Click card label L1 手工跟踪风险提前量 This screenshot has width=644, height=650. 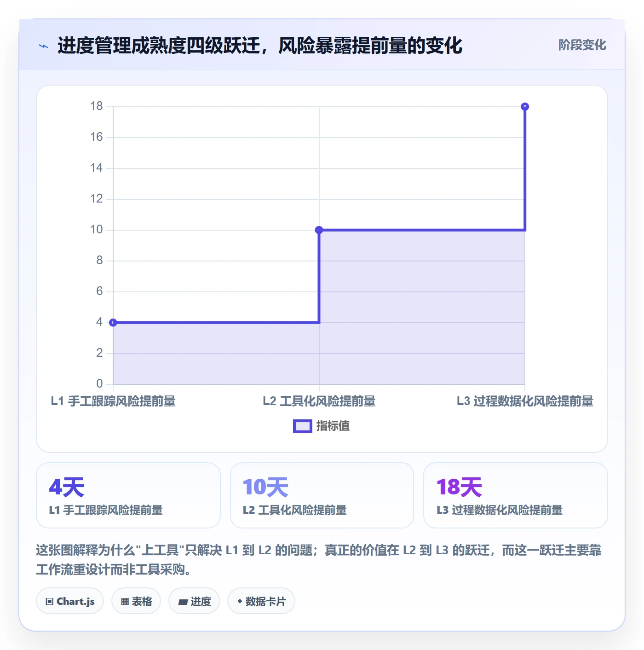click(106, 510)
